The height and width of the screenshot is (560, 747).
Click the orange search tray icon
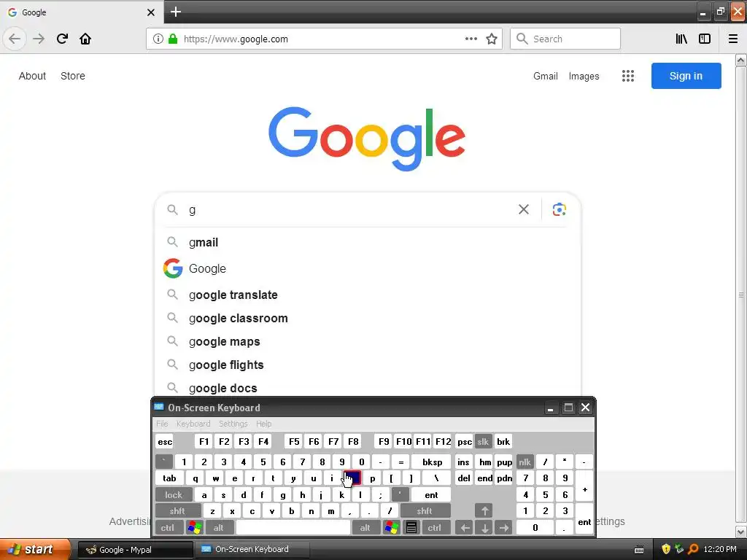(x=693, y=550)
